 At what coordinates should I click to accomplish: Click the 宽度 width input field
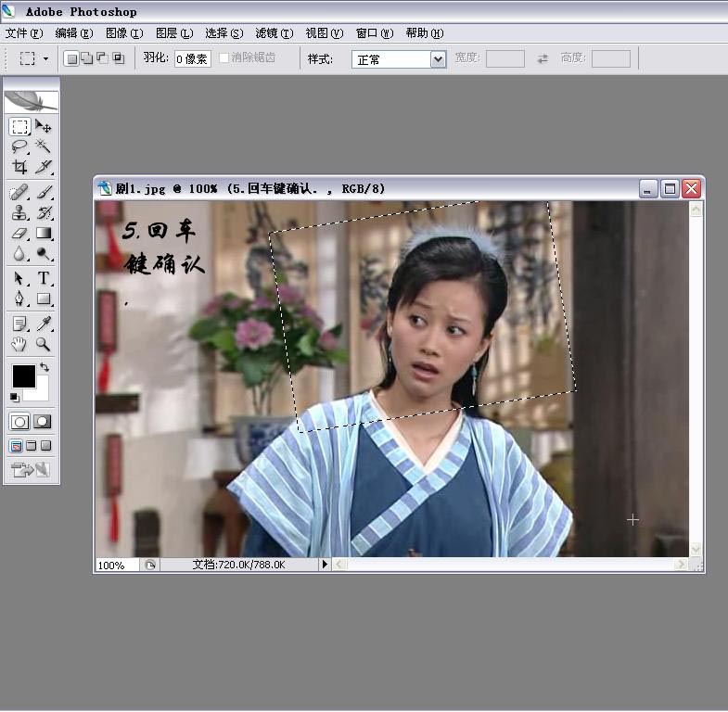505,59
